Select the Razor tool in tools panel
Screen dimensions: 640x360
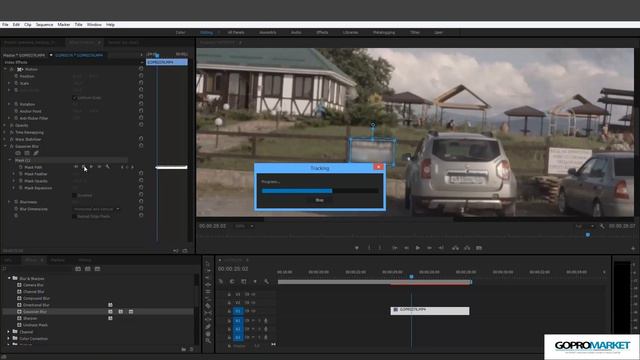208,306
